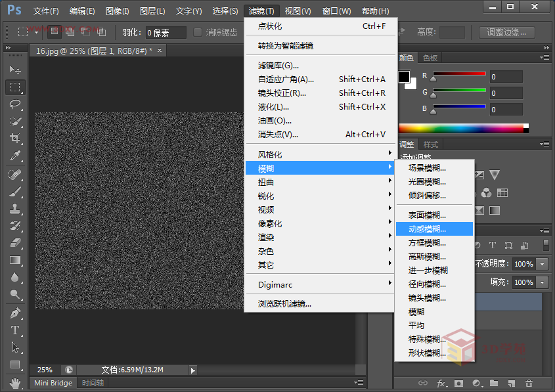The height and width of the screenshot is (392, 555).
Task: Choose Convert for Smart Filters
Action: [321, 46]
